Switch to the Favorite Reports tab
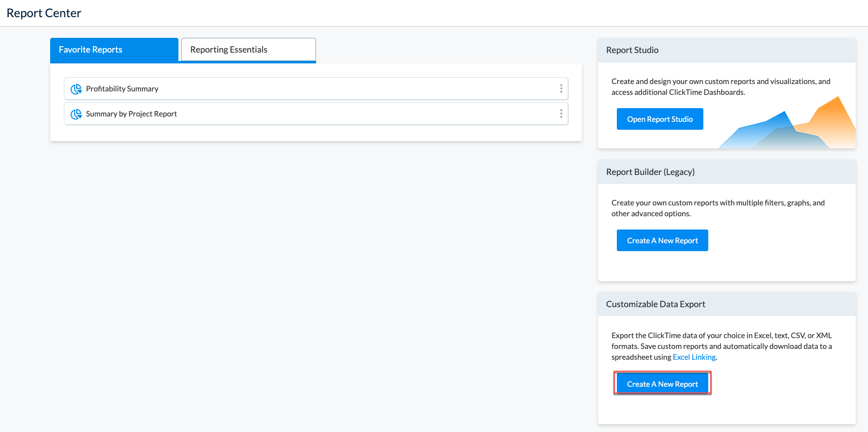The height and width of the screenshot is (432, 868). click(x=114, y=50)
